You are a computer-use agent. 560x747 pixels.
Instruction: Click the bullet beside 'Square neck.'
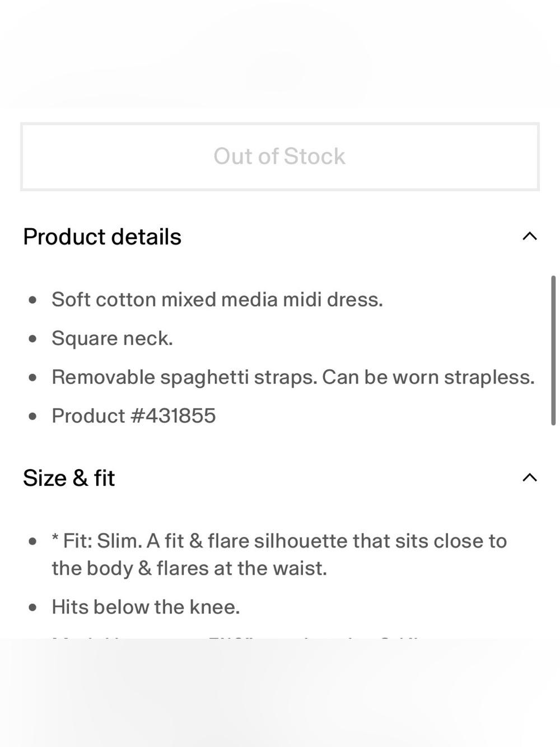pos(32,338)
